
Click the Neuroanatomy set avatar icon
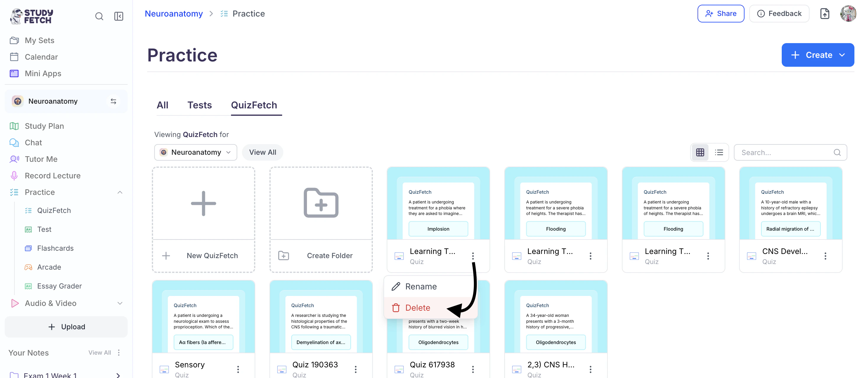coord(17,101)
